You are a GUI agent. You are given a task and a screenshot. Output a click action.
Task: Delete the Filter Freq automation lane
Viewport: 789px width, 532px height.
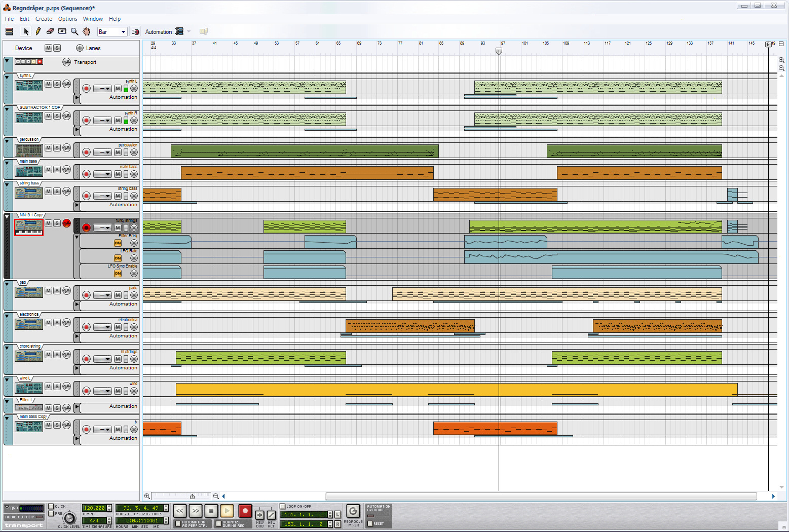click(x=134, y=243)
